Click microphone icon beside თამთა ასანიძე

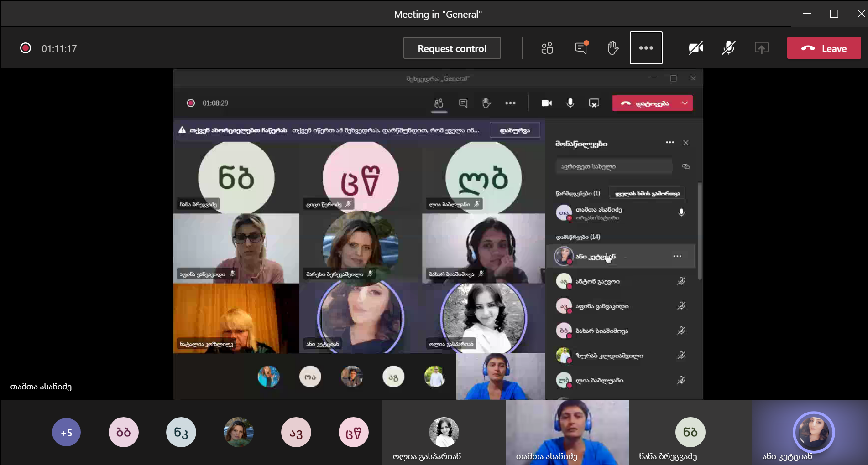(681, 212)
